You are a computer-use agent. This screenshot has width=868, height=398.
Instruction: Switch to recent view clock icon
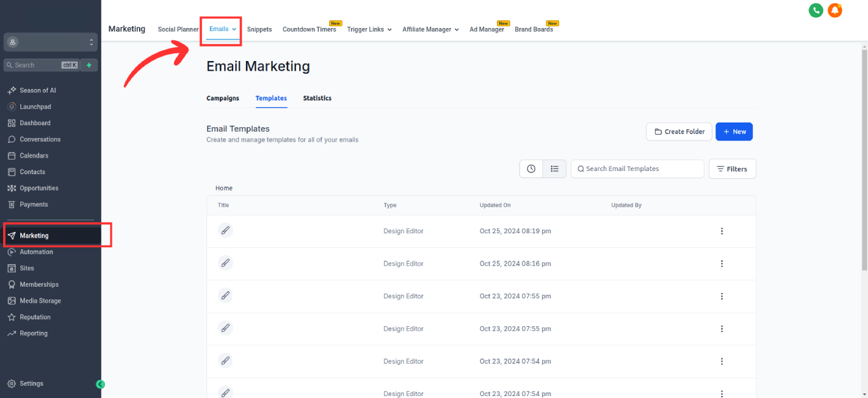coord(531,168)
